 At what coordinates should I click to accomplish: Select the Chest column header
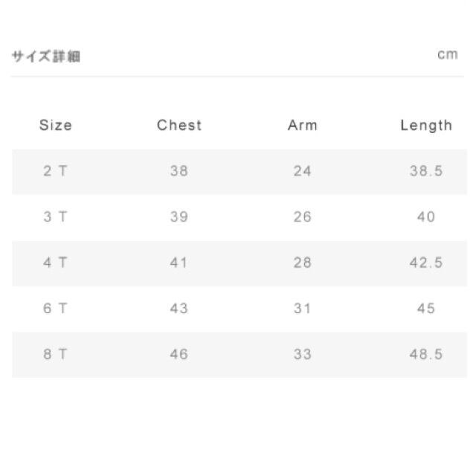[179, 125]
